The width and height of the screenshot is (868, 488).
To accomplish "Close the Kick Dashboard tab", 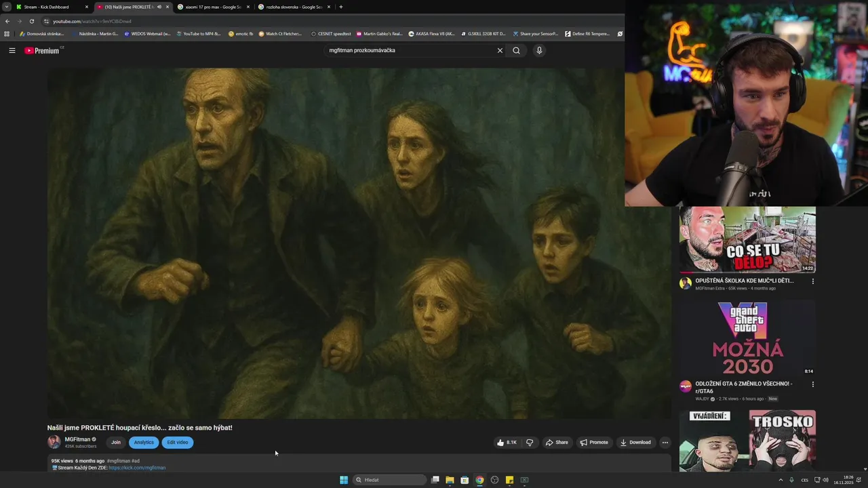I will click(86, 7).
